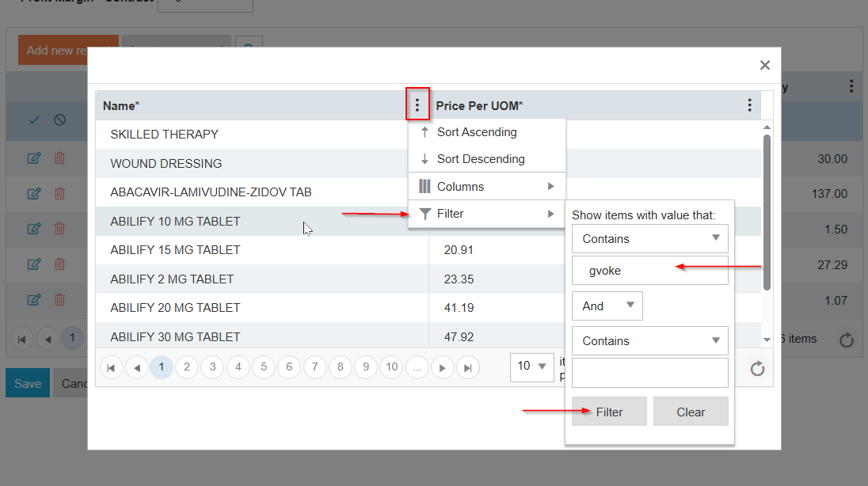Open the second Contains operator dropdown

pos(650,341)
